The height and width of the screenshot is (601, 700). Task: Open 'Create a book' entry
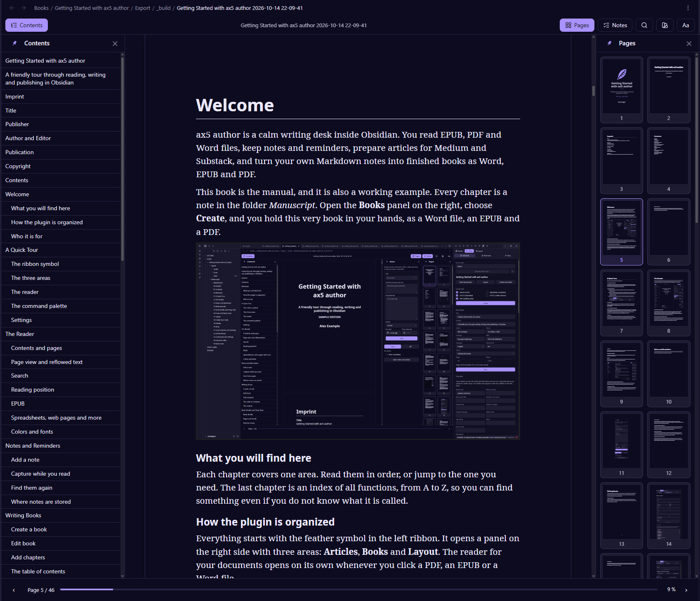coord(61,529)
